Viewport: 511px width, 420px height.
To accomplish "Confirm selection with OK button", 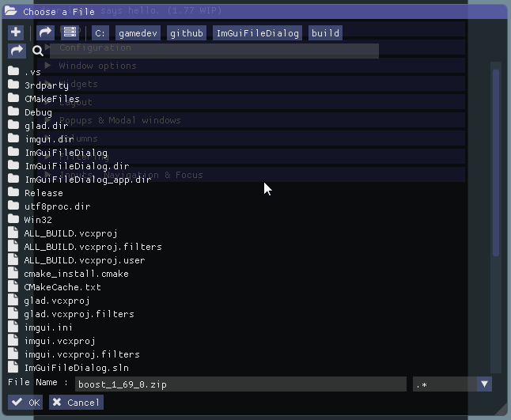I will coord(25,403).
